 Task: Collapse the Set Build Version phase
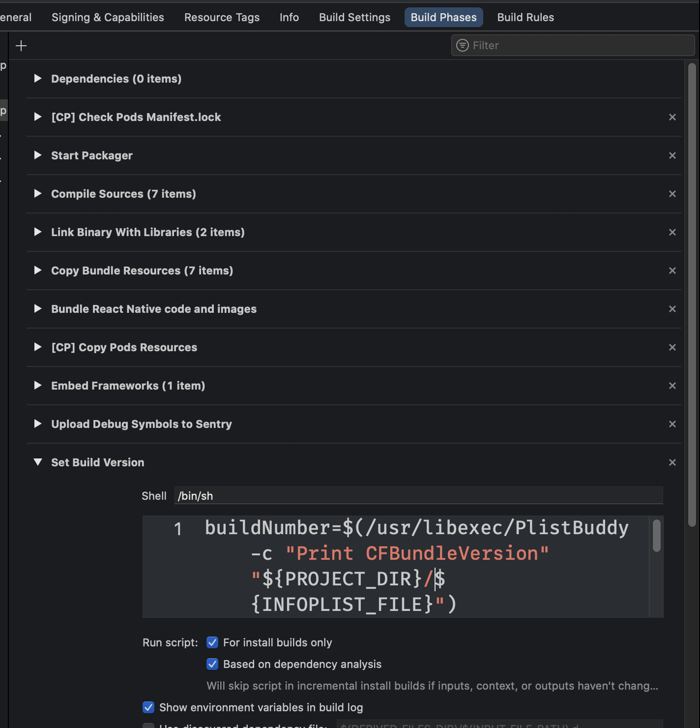(38, 462)
